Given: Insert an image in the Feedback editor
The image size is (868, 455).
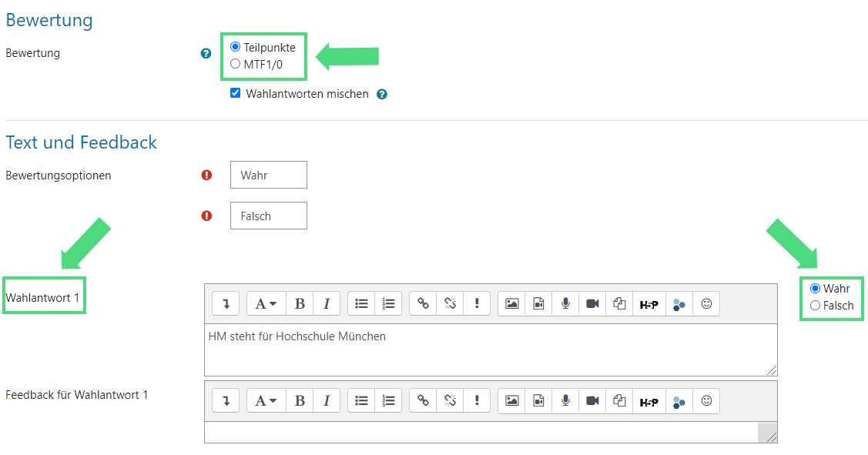Looking at the screenshot, I should pos(512,401).
